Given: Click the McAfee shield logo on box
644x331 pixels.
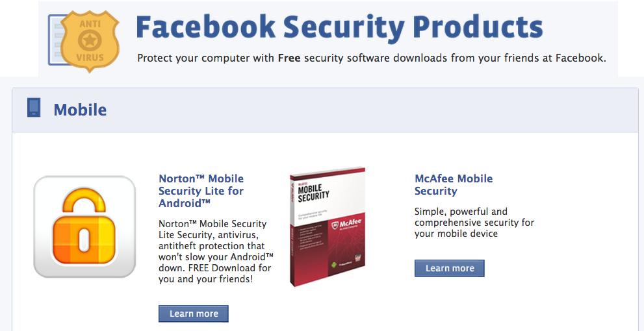Looking at the screenshot, I should (335, 223).
